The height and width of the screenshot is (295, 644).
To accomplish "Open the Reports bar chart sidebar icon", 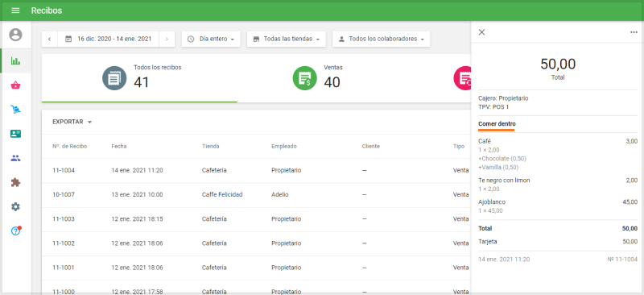I will pyautogui.click(x=15, y=61).
